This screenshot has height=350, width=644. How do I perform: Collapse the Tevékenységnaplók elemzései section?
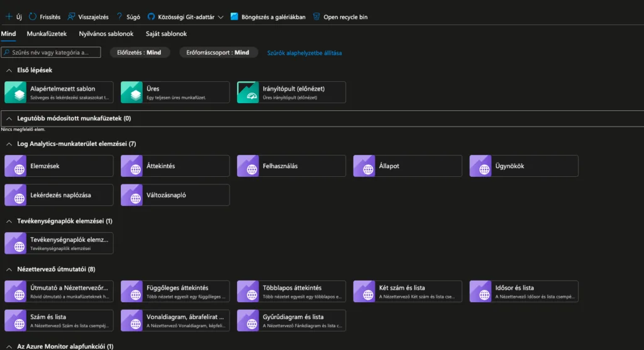pyautogui.click(x=9, y=221)
